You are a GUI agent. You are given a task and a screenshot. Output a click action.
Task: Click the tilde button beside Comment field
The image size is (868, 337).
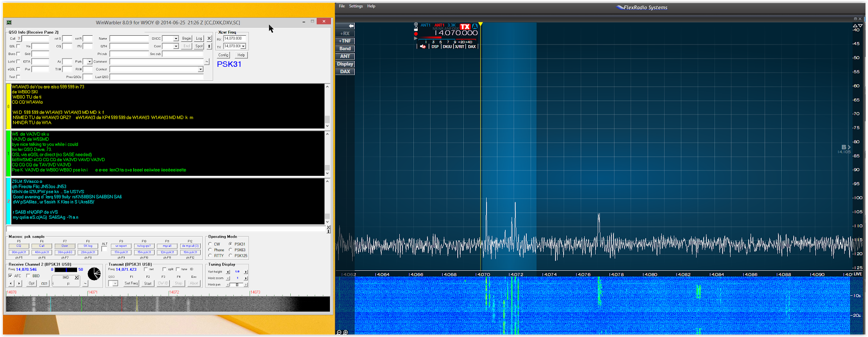tap(206, 62)
